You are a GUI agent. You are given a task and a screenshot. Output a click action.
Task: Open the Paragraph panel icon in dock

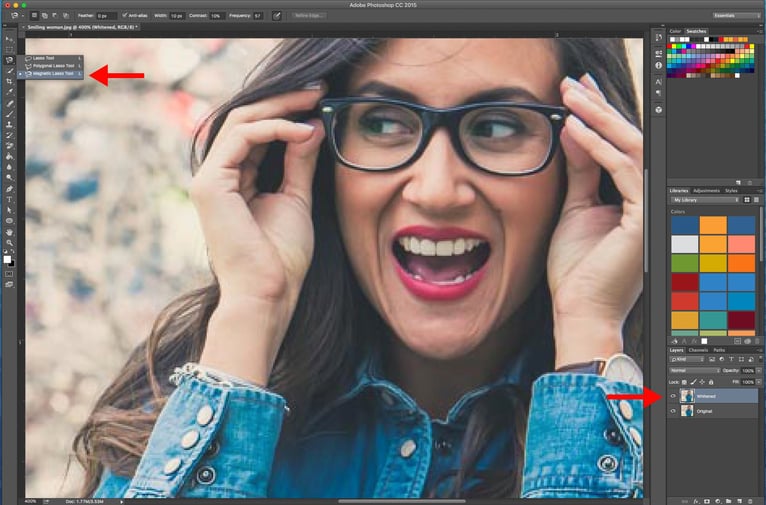pyautogui.click(x=659, y=93)
